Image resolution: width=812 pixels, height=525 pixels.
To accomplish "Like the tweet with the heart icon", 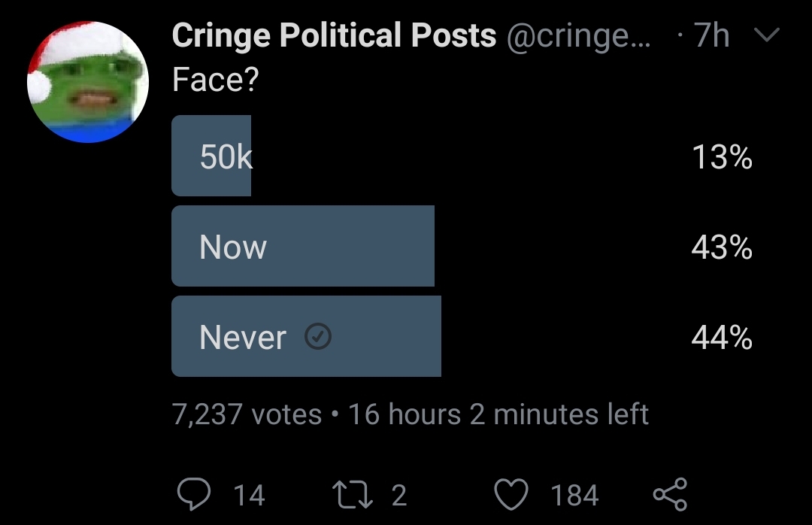I will pyautogui.click(x=511, y=494).
